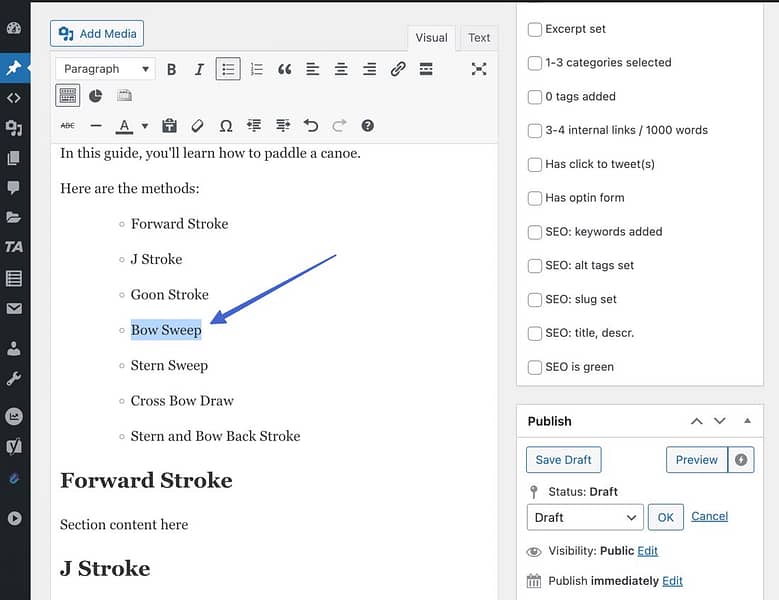Open the Paragraph format dropdown
779x600 pixels.
[105, 69]
